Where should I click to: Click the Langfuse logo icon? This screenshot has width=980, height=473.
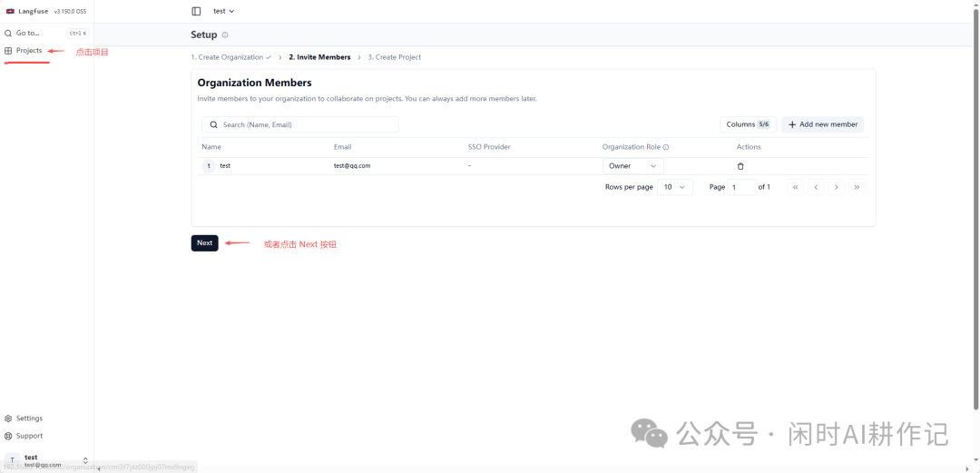[10, 11]
